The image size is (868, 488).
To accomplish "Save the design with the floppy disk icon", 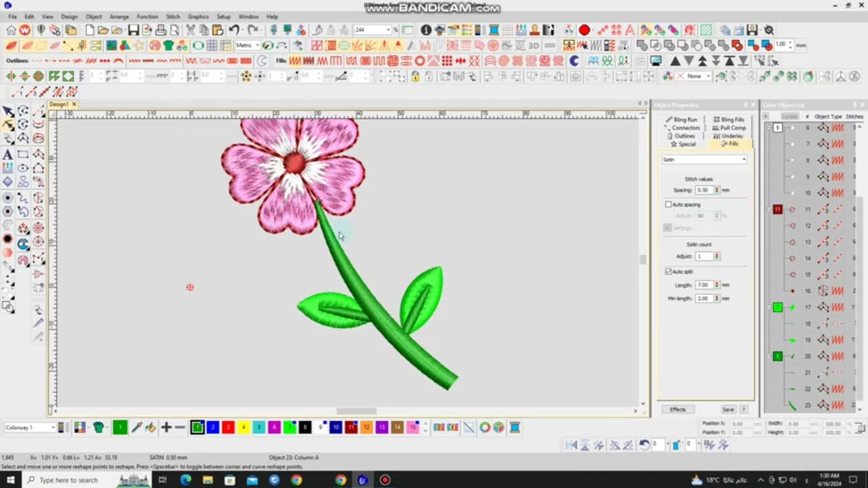I will [133, 30].
